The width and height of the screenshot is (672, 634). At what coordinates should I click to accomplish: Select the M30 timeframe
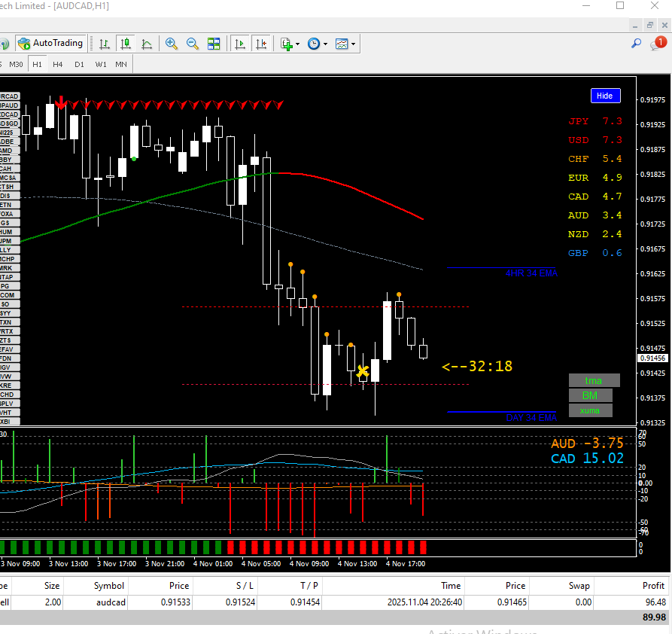[16, 64]
